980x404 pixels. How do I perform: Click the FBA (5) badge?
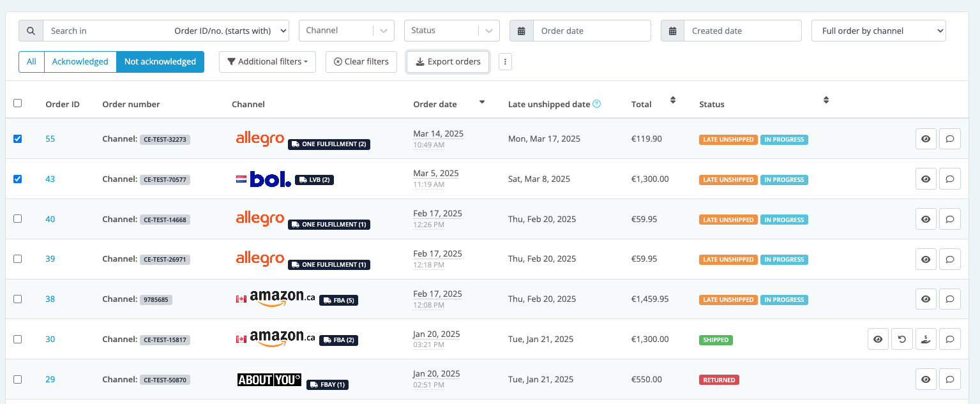coord(338,300)
